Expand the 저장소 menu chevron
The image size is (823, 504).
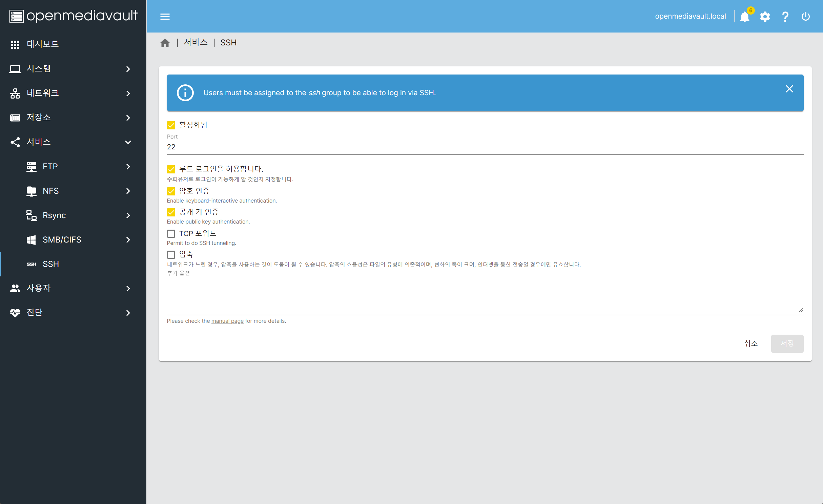(128, 118)
